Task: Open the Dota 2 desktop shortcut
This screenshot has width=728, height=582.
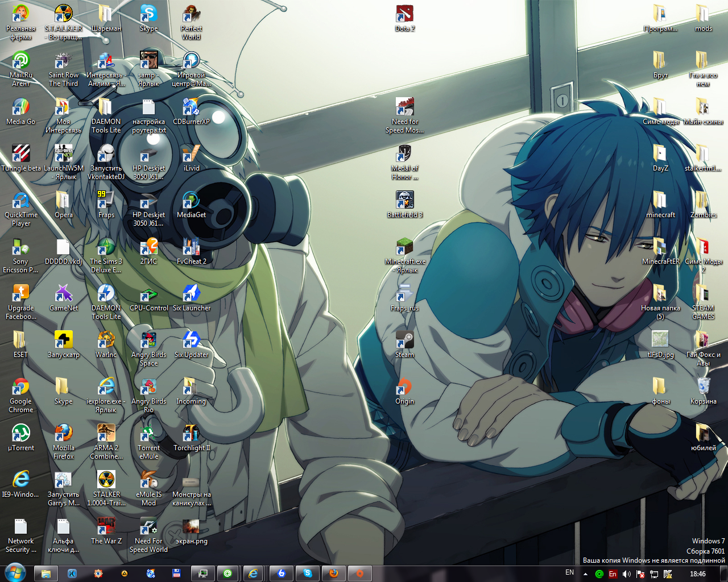Action: point(405,18)
